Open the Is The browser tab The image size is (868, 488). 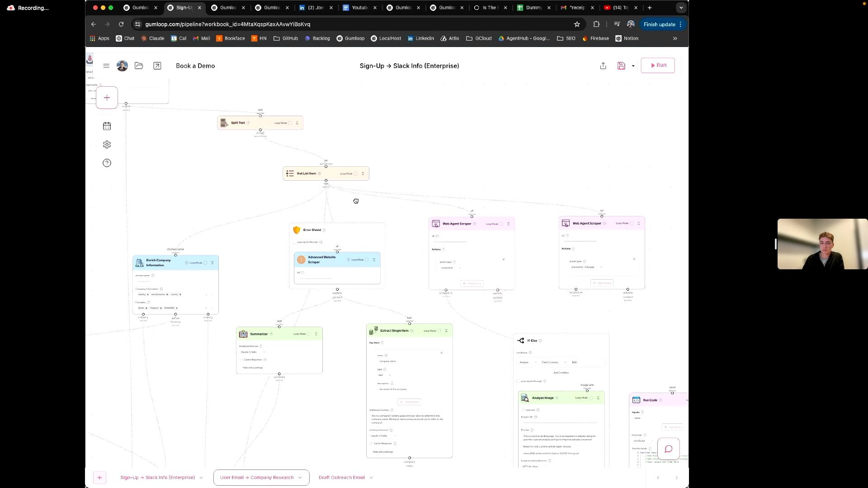pyautogui.click(x=490, y=8)
